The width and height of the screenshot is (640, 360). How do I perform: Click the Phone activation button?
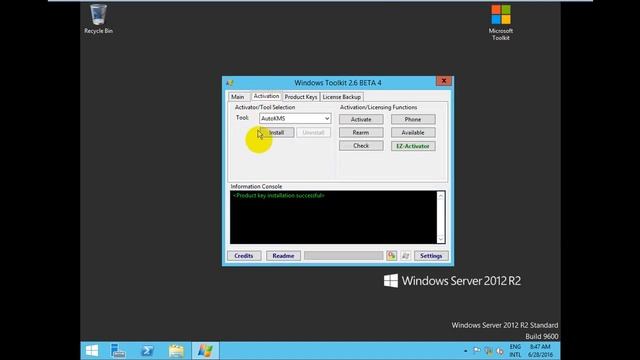coord(413,120)
